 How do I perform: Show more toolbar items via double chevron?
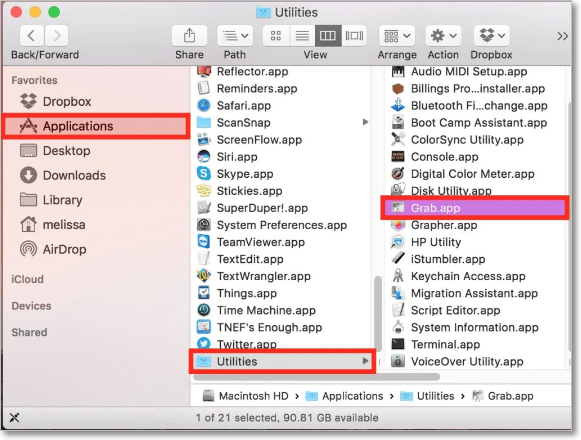click(562, 36)
